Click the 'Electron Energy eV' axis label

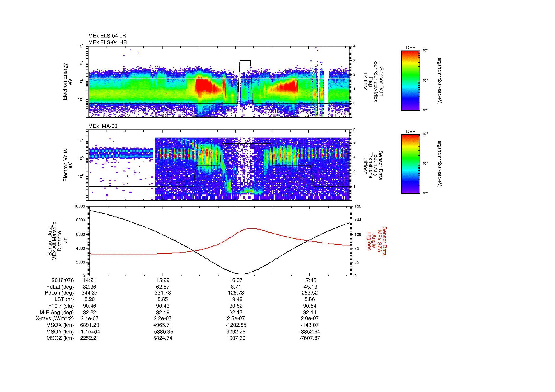(x=68, y=82)
